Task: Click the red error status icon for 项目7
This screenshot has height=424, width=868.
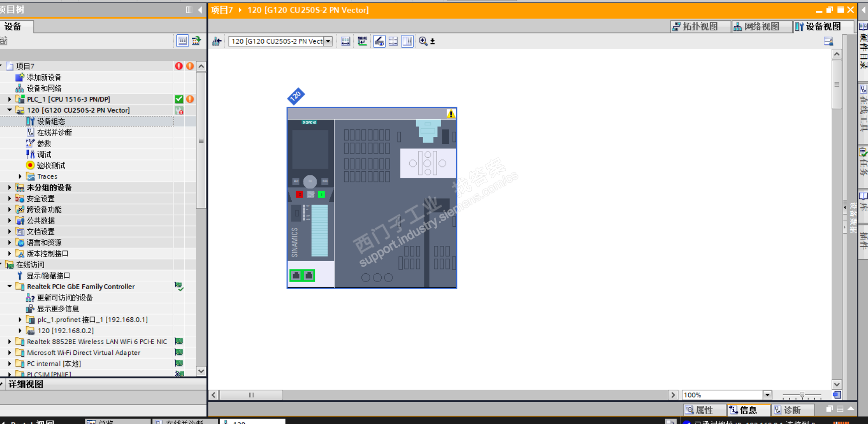Action: (179, 66)
